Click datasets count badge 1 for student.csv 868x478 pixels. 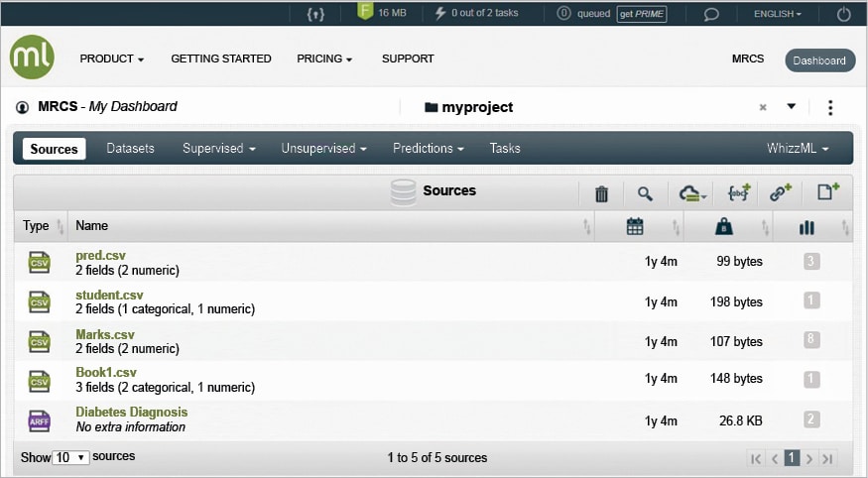[811, 300]
